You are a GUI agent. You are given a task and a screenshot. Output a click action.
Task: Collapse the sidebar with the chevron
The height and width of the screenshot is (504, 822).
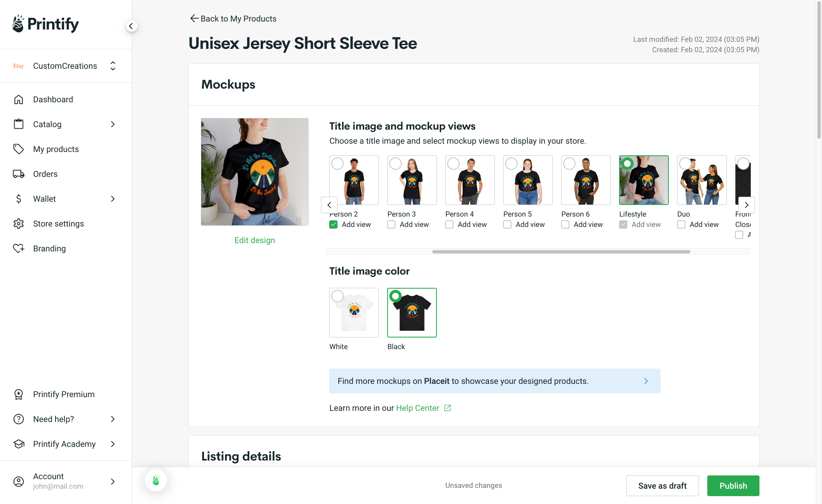pos(131,26)
